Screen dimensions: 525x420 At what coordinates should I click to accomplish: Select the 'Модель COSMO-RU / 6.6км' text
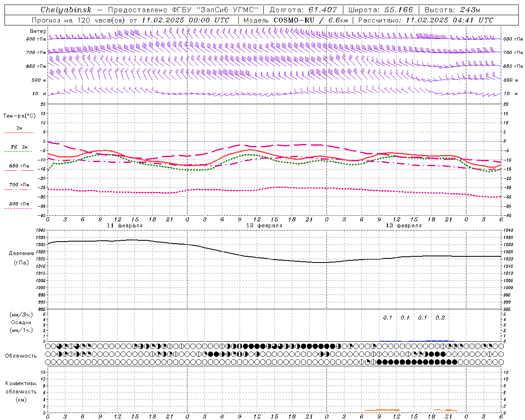296,20
